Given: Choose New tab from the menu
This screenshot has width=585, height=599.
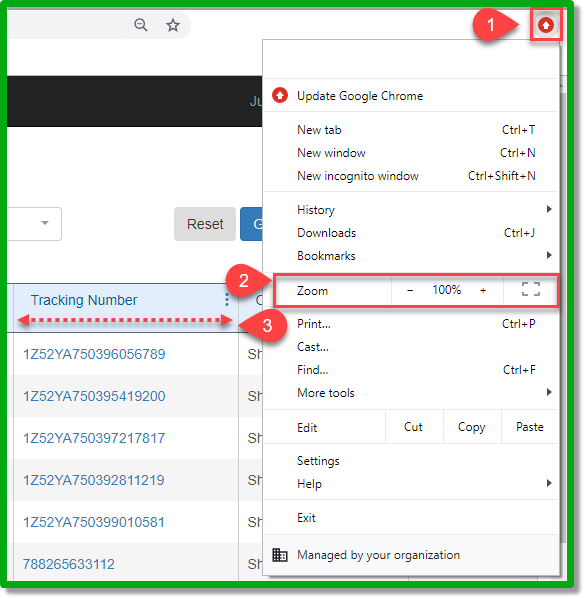Looking at the screenshot, I should tap(411, 130).
